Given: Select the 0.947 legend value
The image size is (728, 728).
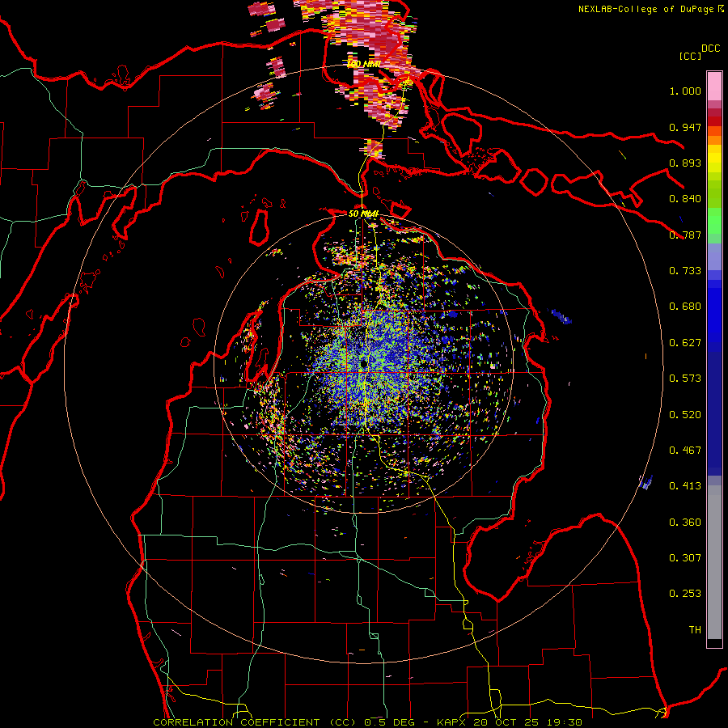Looking at the screenshot, I should [x=685, y=127].
